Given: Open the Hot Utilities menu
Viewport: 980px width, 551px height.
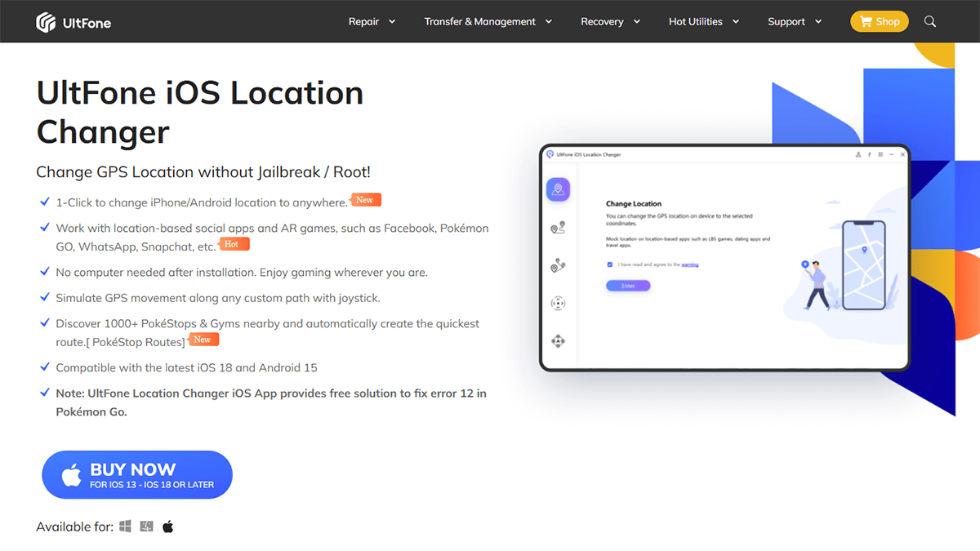Looking at the screenshot, I should tap(703, 22).
